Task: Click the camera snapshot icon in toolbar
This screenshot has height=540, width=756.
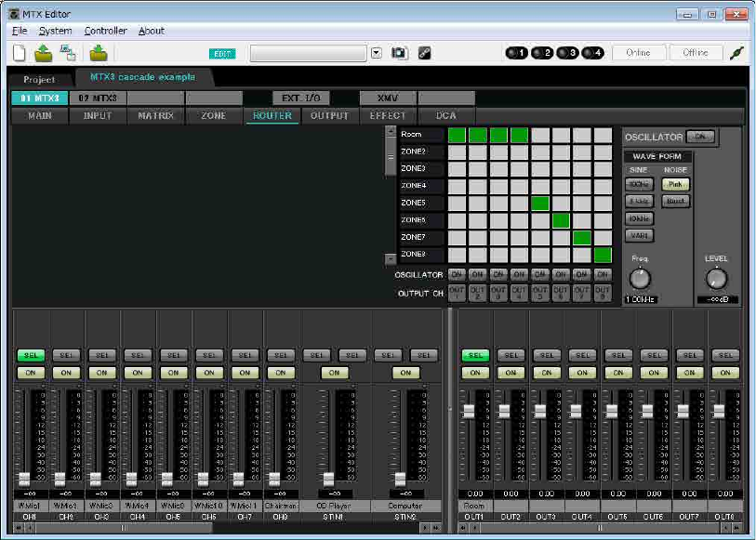Action: click(x=399, y=53)
